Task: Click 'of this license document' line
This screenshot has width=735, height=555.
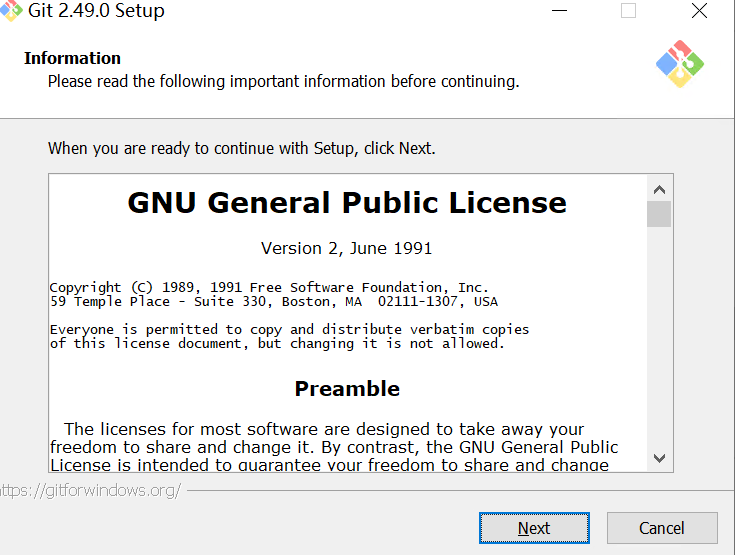Action: pos(277,344)
